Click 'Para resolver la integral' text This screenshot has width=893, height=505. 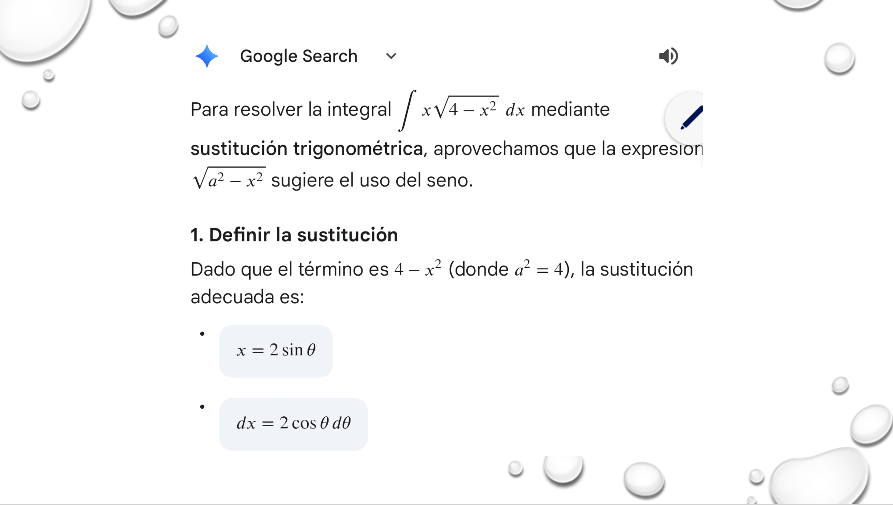pyautogui.click(x=290, y=109)
